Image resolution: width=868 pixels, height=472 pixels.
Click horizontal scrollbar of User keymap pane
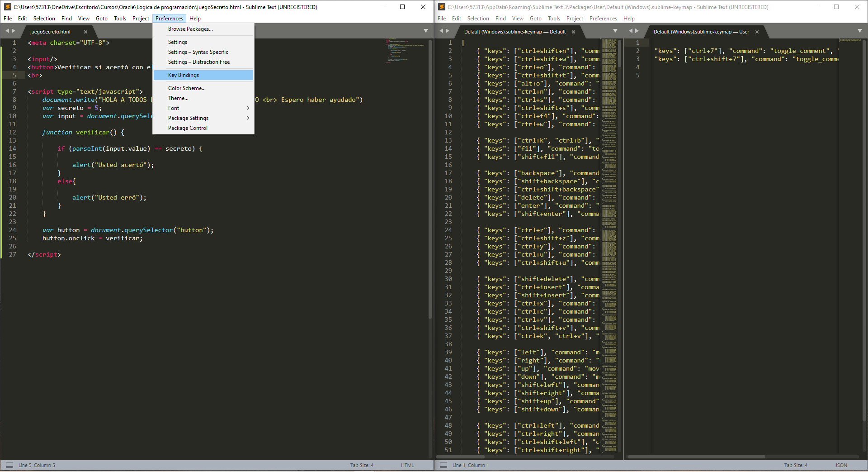coord(696,457)
